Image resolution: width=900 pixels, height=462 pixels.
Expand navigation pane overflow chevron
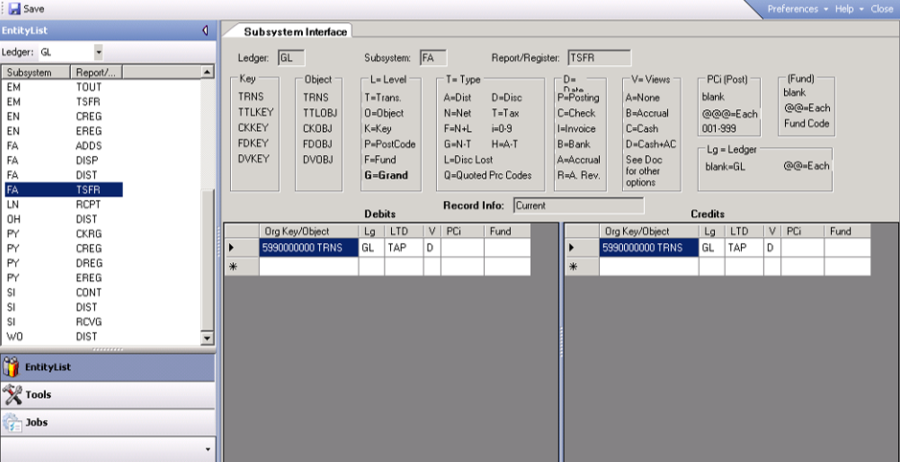(x=207, y=449)
